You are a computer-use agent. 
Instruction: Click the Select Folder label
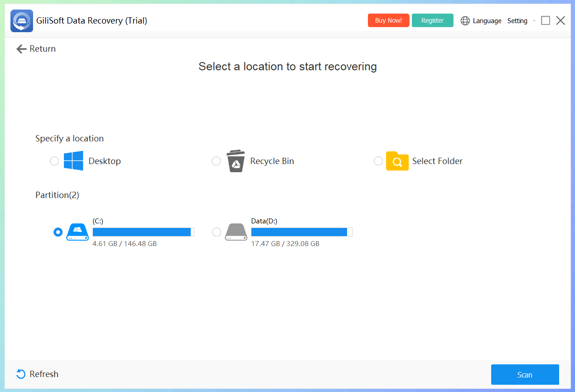tap(438, 161)
